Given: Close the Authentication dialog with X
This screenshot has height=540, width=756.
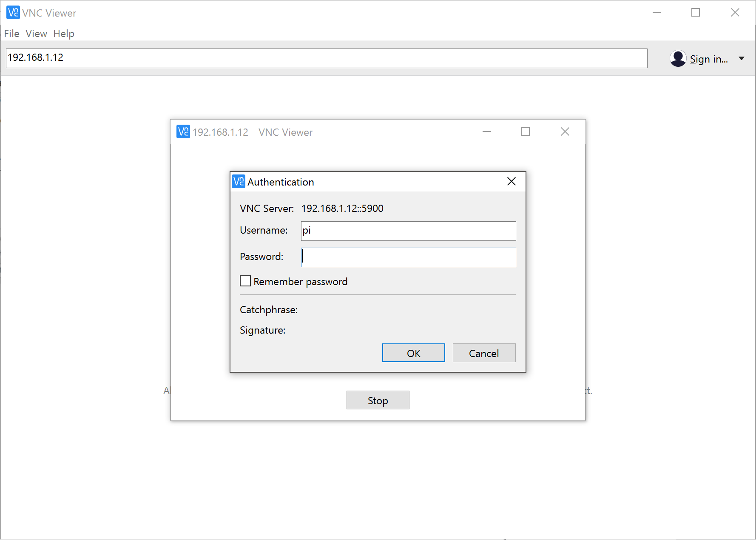Looking at the screenshot, I should 512,182.
